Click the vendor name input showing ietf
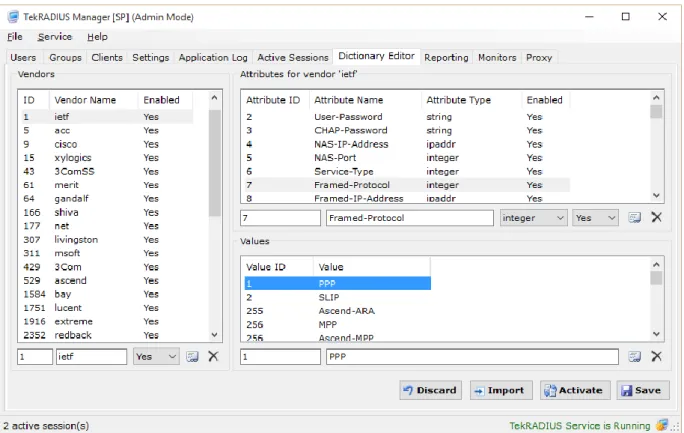 [91, 357]
